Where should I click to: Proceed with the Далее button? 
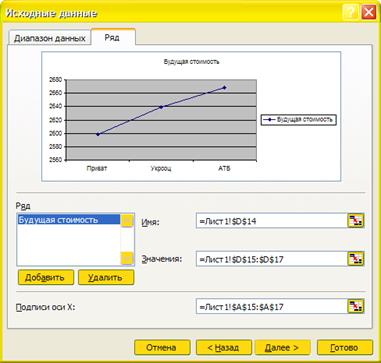tap(282, 347)
